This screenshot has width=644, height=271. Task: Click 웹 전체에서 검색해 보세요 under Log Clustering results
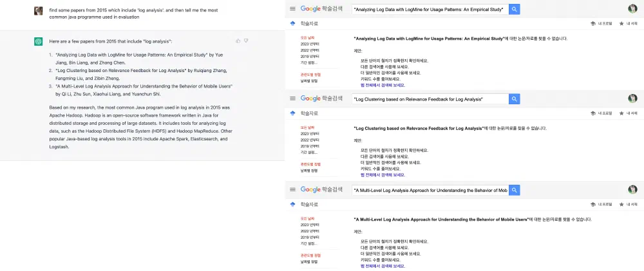pos(383,174)
